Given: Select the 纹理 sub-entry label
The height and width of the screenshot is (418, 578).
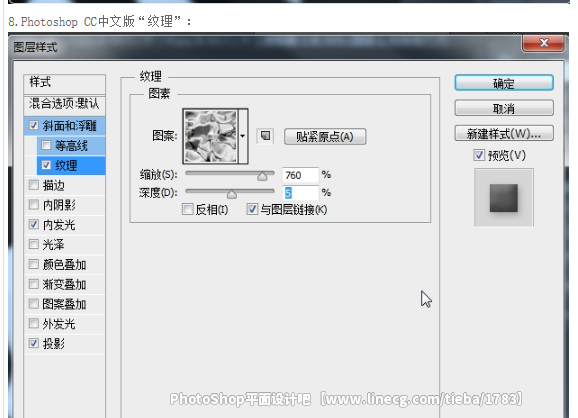Looking at the screenshot, I should (66, 166).
